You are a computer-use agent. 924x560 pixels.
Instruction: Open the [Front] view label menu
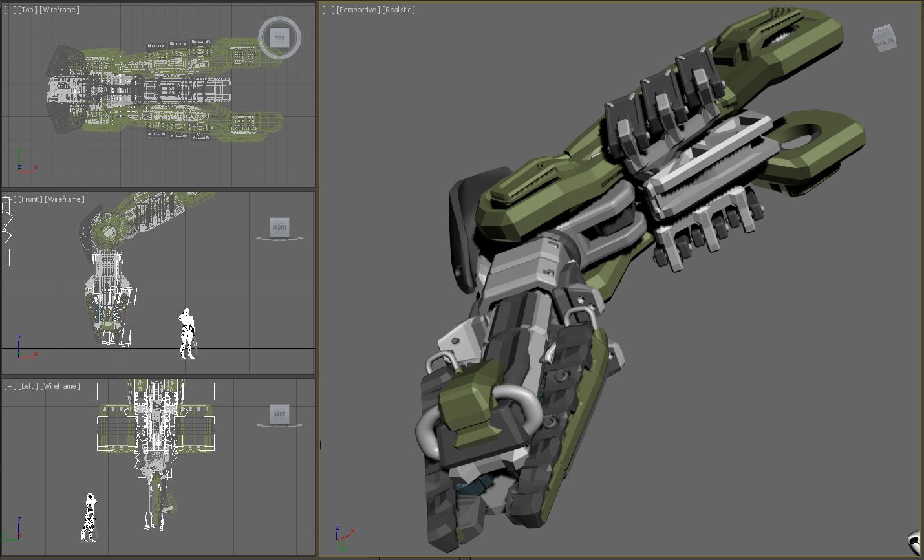click(30, 199)
